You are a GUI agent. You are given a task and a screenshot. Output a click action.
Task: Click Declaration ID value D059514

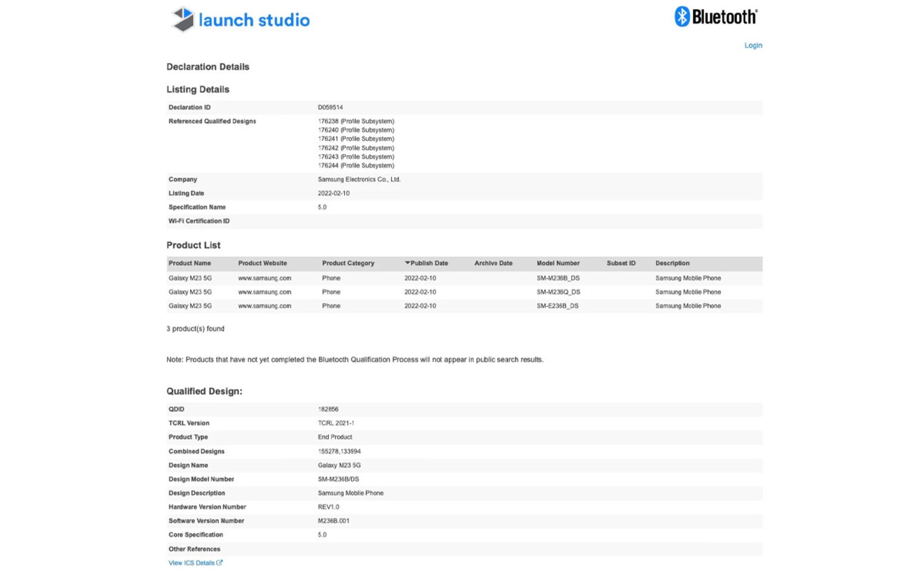click(x=330, y=107)
